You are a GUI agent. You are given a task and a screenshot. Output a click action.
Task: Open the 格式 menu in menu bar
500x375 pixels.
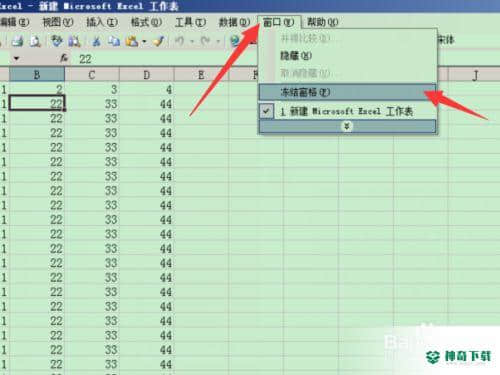pos(146,22)
